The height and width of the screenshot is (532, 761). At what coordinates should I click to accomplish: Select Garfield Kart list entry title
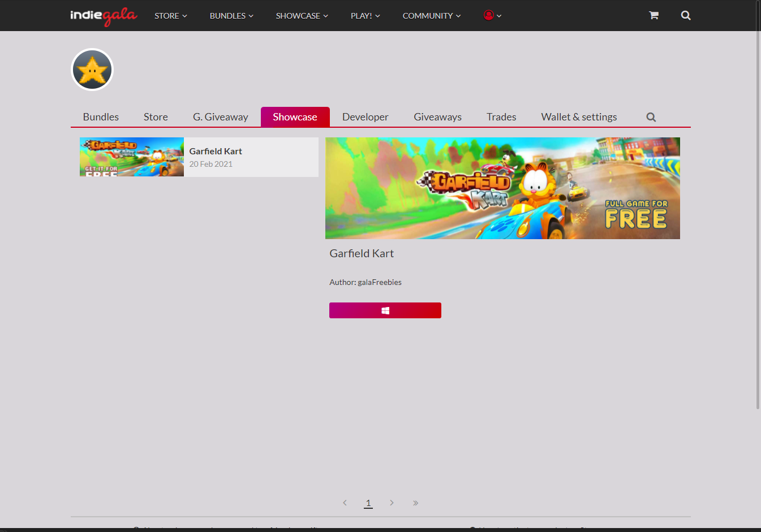tap(216, 152)
